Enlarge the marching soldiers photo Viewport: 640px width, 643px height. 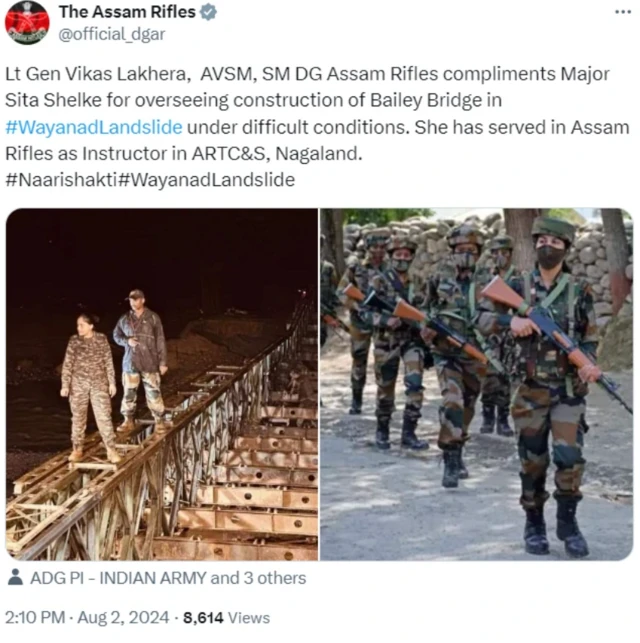tap(476, 384)
